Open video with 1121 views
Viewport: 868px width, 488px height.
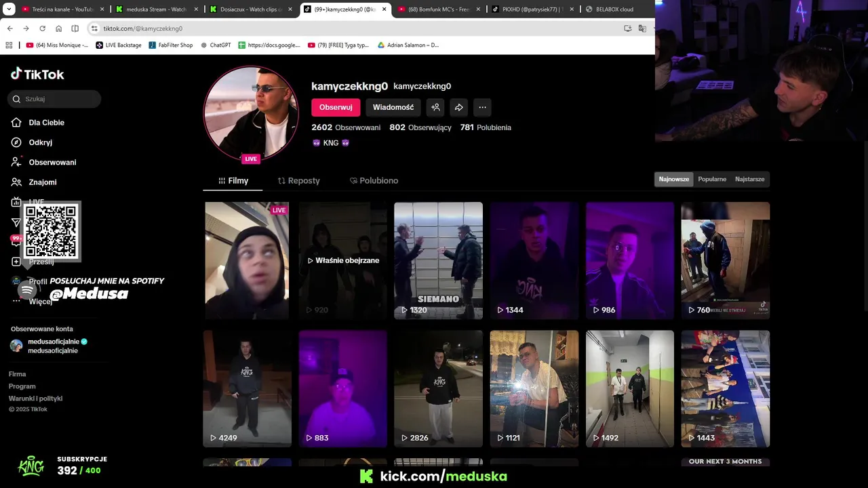click(x=534, y=388)
